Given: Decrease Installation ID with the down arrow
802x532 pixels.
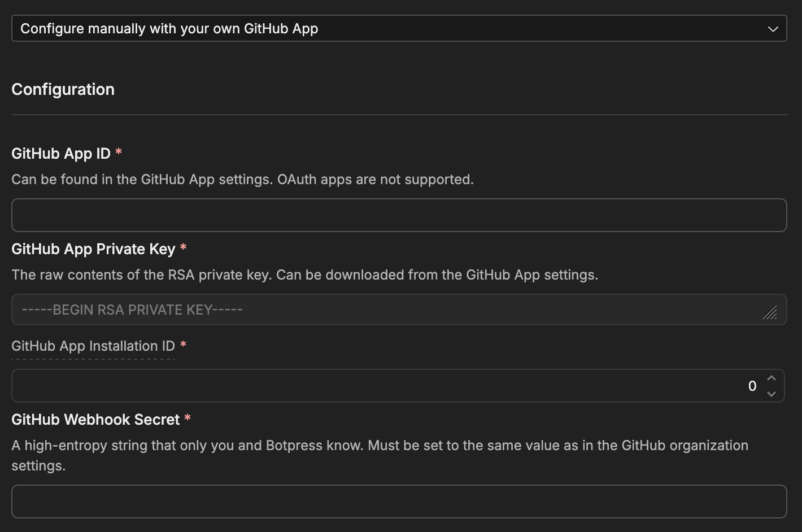Looking at the screenshot, I should (772, 394).
